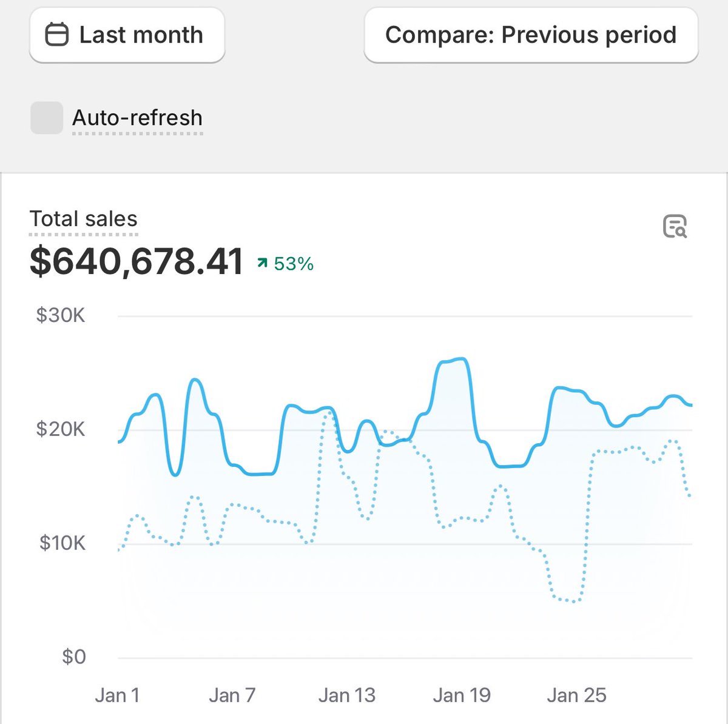Viewport: 728px width, 724px height.
Task: Click the Jan 13 x-axis label
Action: click(346, 694)
